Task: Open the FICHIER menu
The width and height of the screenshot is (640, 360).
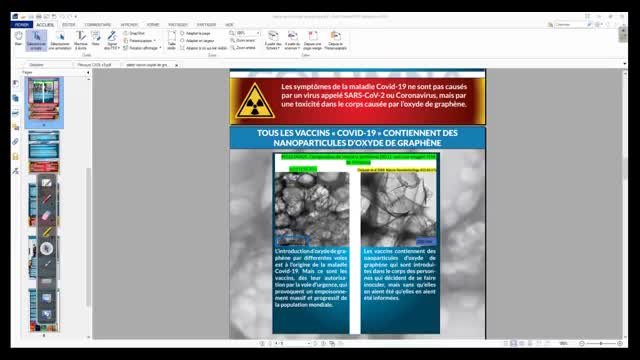Action: pos(22,25)
